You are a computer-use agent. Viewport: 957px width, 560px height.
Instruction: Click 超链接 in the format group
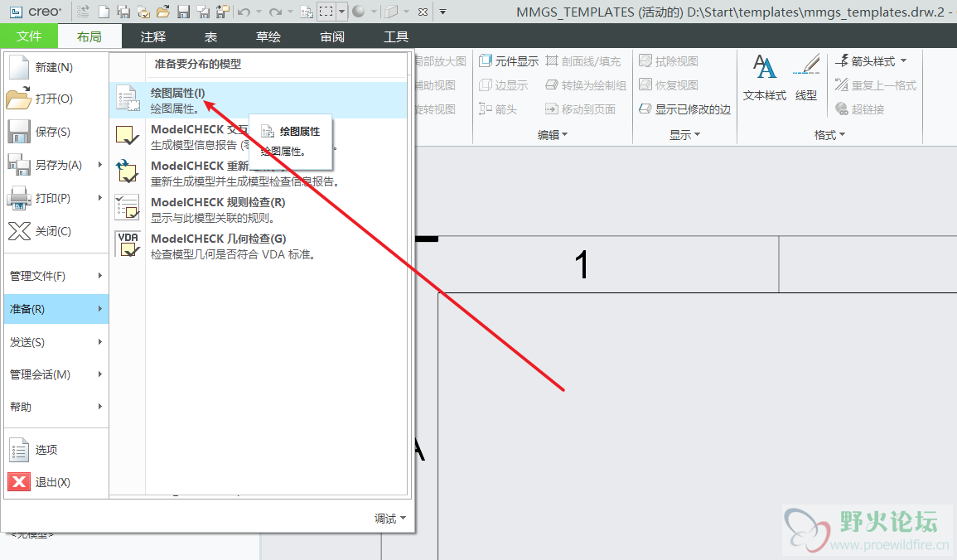(860, 109)
